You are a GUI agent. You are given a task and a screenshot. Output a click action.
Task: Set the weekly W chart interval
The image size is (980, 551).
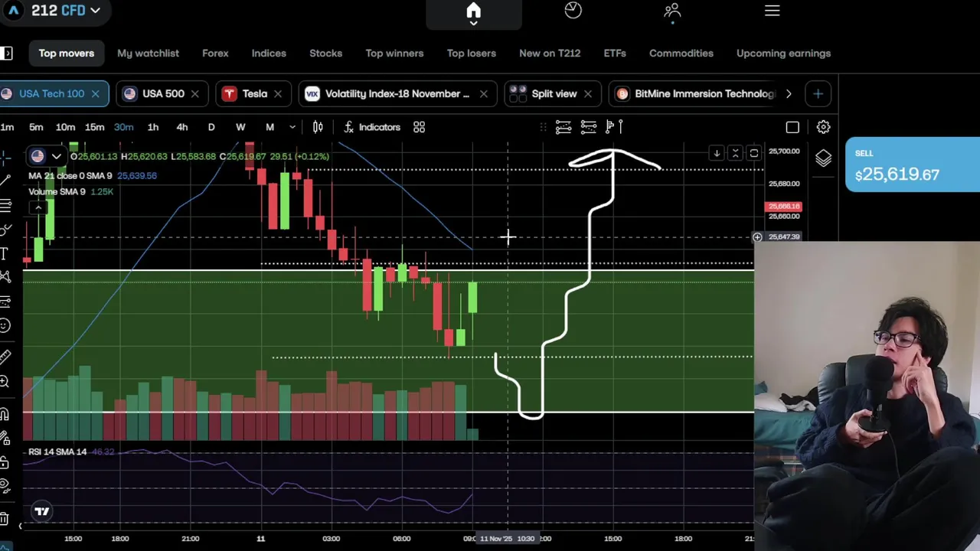pyautogui.click(x=240, y=127)
